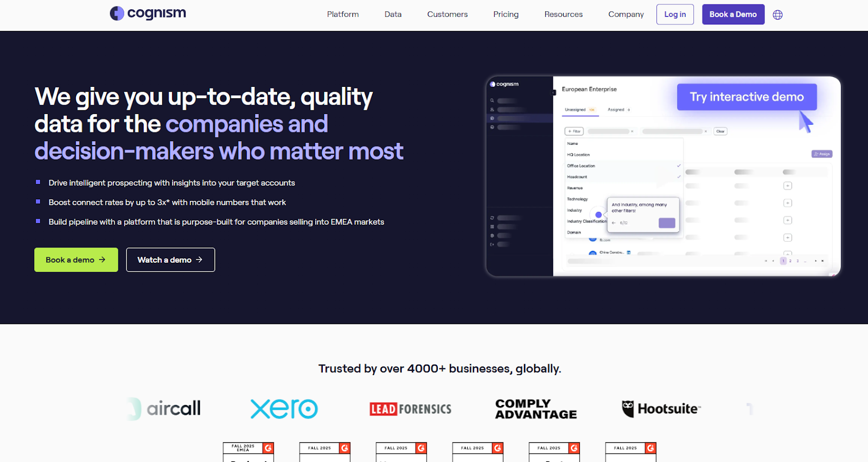Click the Cognism logo inside demo preview
This screenshot has width=868, height=462.
[x=504, y=84]
